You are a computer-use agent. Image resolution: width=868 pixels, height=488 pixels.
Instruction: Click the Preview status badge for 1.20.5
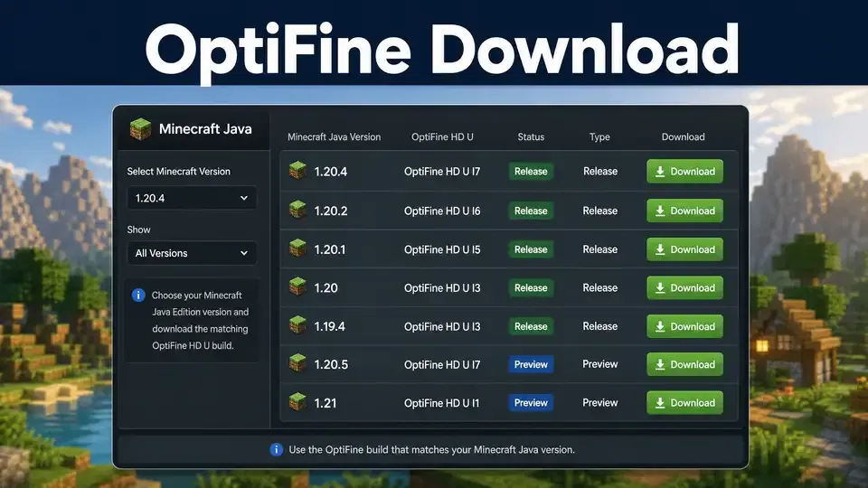click(x=531, y=364)
